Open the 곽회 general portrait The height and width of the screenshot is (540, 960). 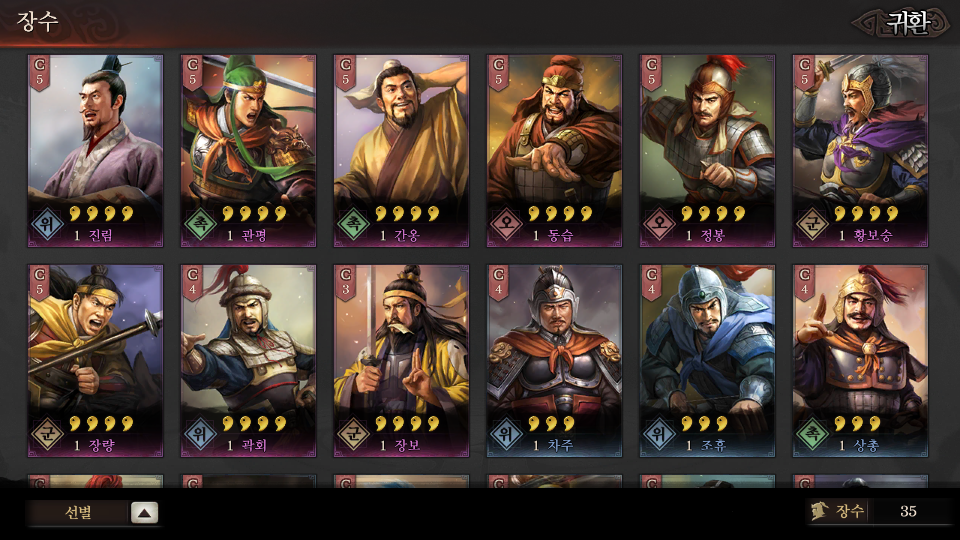249,361
